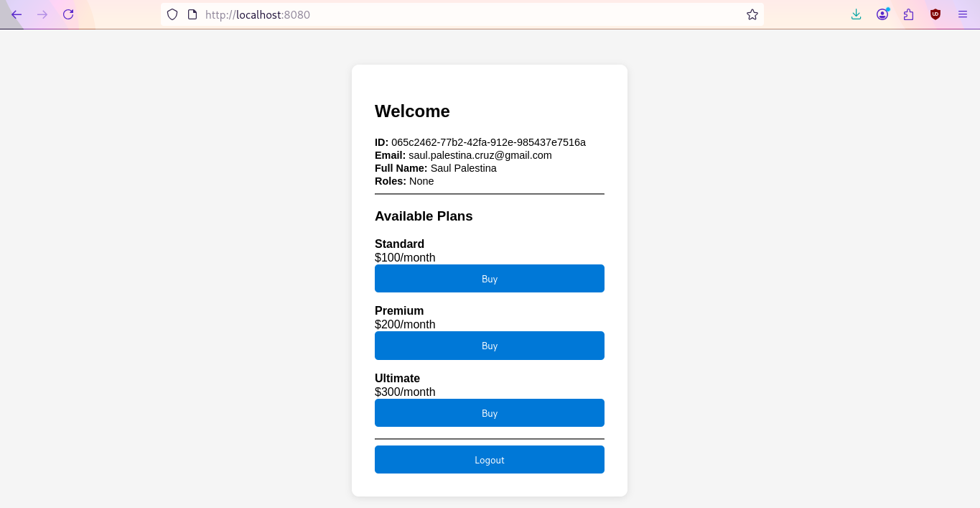Click the user's email address text
This screenshot has width=980, height=508.
coord(479,154)
